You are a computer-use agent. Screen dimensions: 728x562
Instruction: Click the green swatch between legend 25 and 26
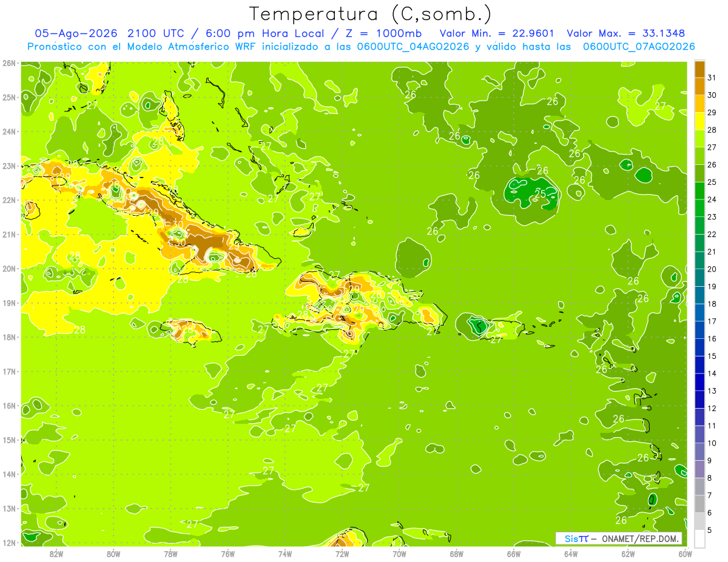coord(700,173)
